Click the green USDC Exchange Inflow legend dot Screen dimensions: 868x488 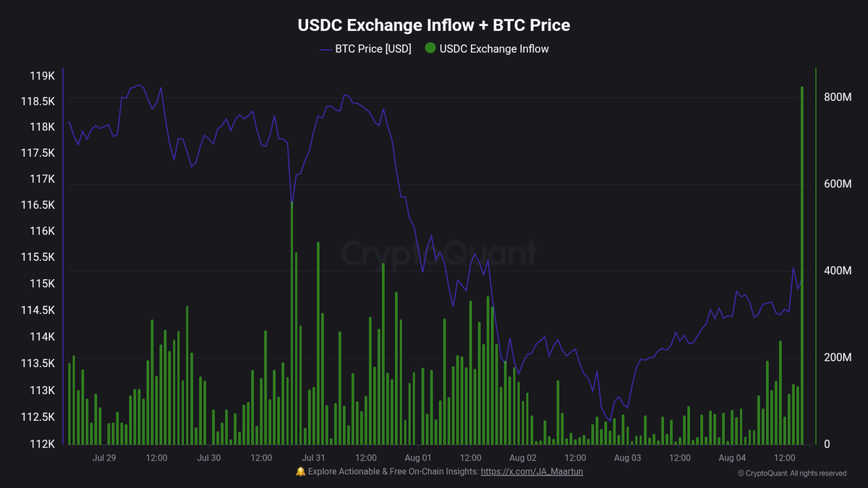430,49
